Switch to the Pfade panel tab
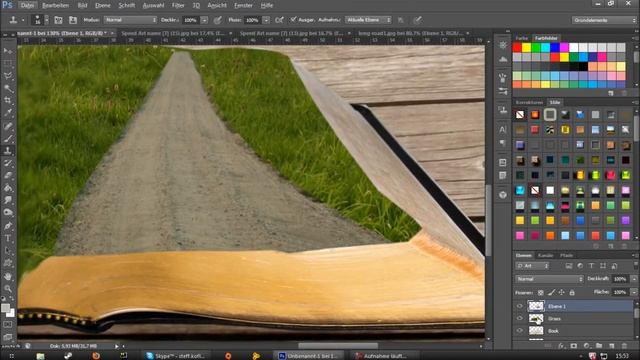The image size is (640, 360). (567, 256)
